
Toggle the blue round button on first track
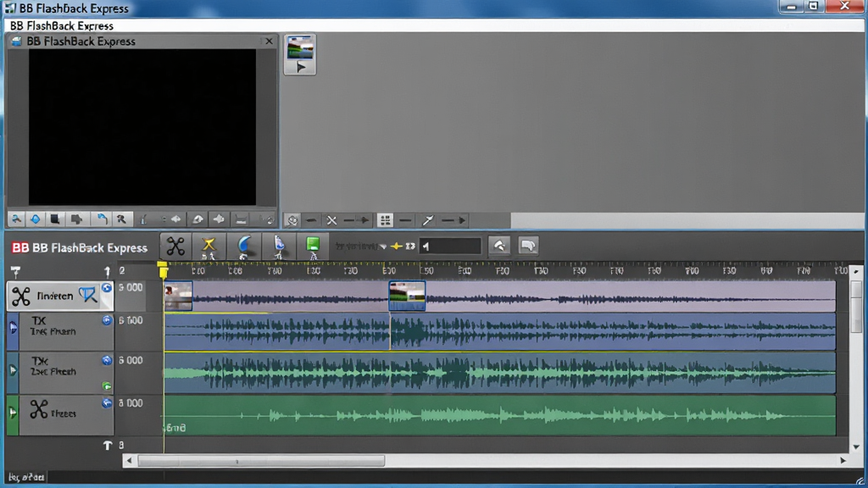[x=106, y=288]
